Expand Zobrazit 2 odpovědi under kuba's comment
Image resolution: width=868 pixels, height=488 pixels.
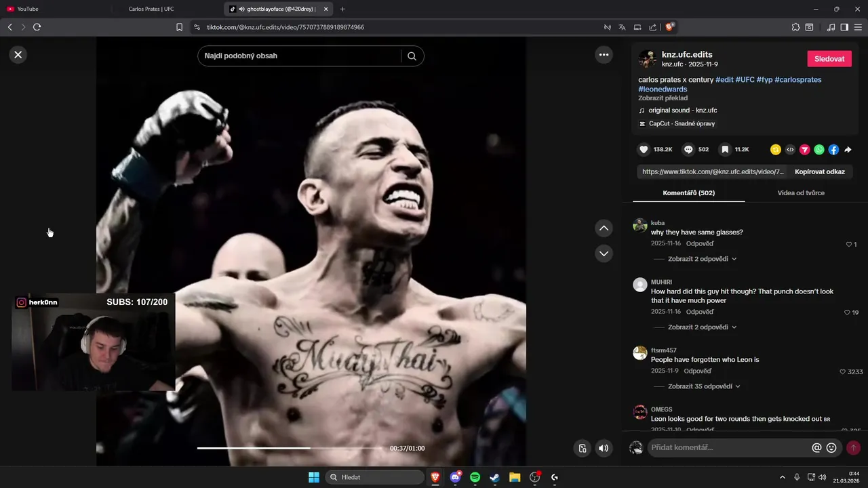click(x=702, y=259)
